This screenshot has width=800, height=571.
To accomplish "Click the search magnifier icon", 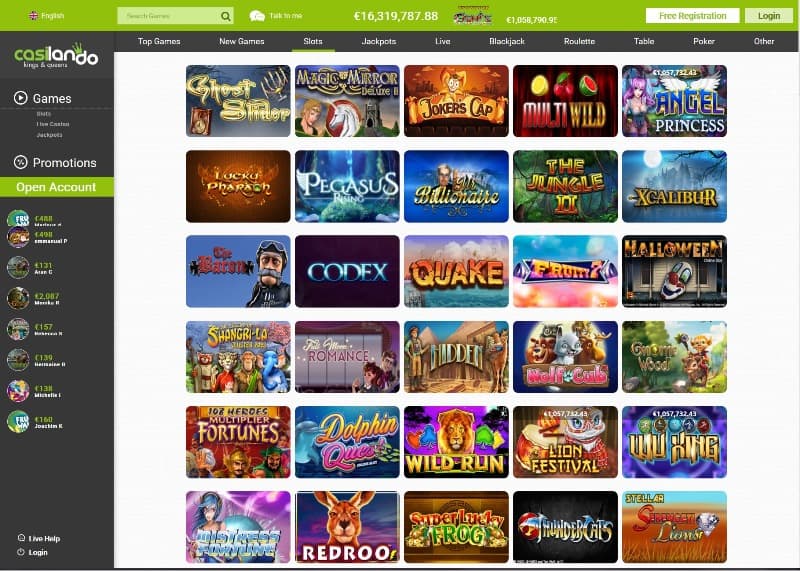I will tap(226, 16).
